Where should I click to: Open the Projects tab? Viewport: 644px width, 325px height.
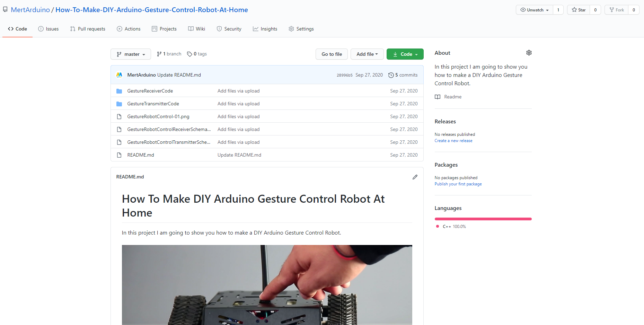pyautogui.click(x=164, y=29)
